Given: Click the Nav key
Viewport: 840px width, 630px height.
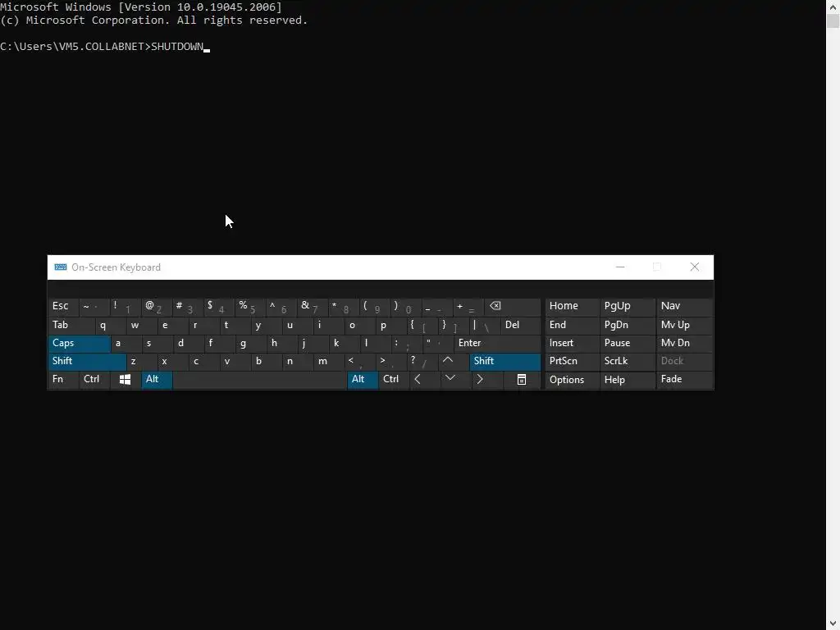Looking at the screenshot, I should click(x=684, y=307).
